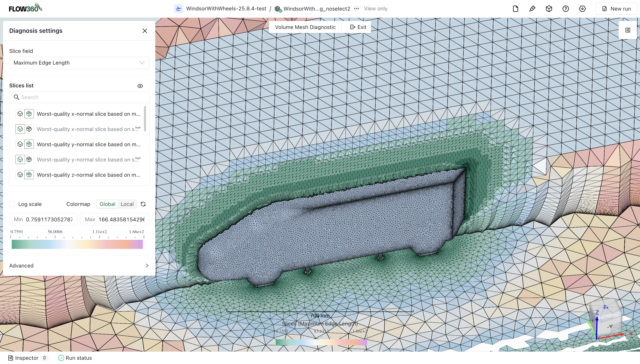Click the search magnifier in the Slices list
The height and width of the screenshot is (364, 640).
(16, 97)
